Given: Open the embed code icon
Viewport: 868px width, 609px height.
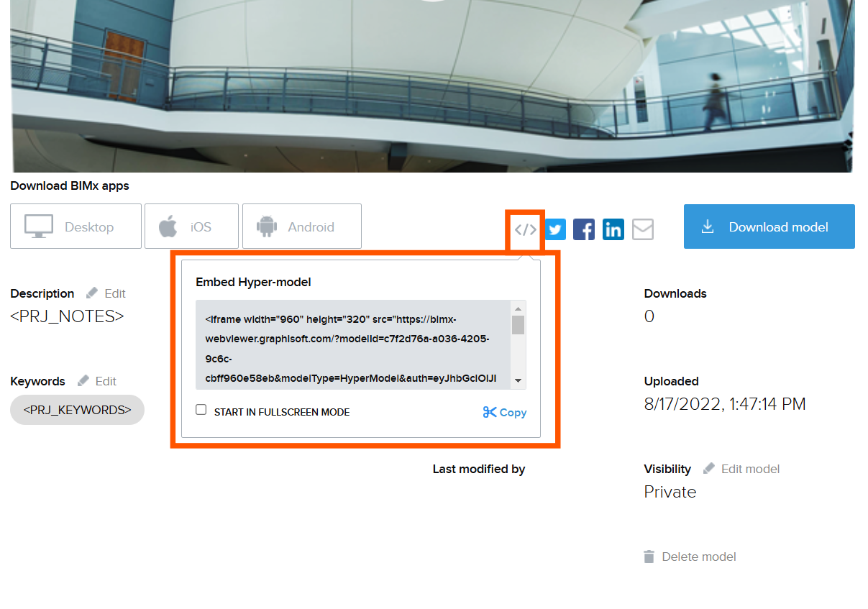Looking at the screenshot, I should point(526,229).
